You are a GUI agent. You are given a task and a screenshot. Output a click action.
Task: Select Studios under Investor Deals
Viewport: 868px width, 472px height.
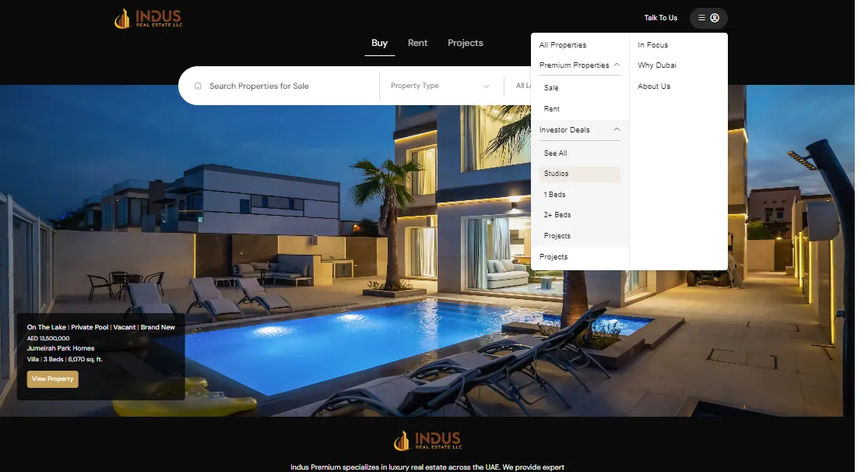click(580, 174)
